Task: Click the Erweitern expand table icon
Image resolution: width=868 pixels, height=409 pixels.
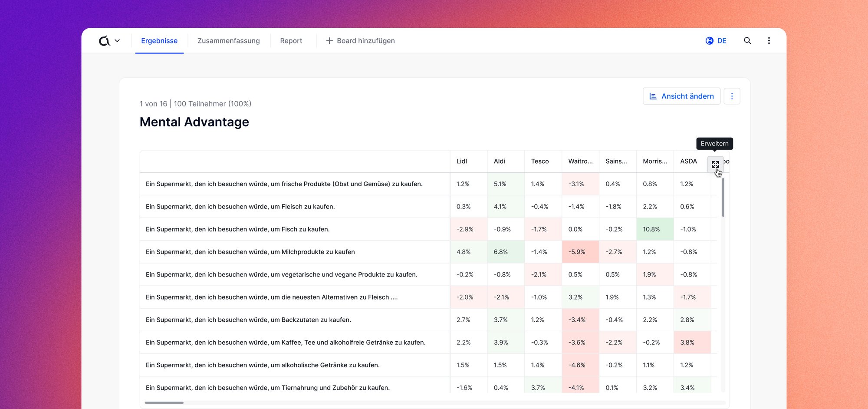Action: click(715, 165)
